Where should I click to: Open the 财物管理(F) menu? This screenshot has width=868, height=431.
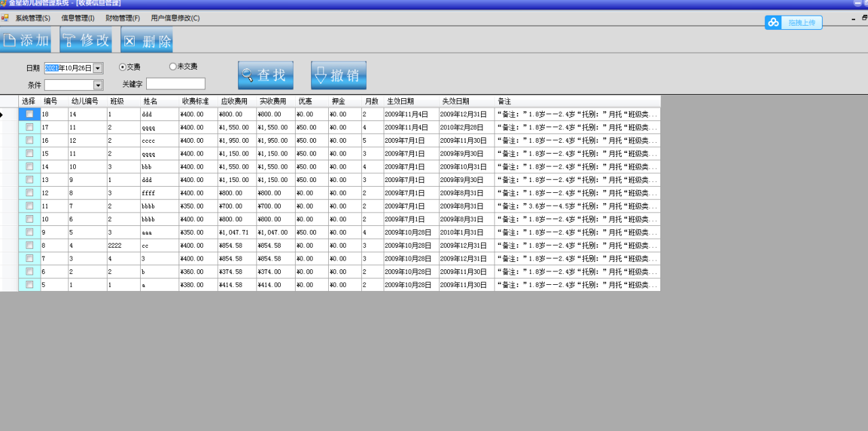point(122,18)
